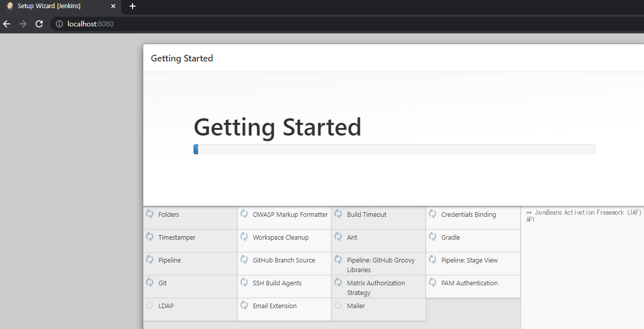644x329 pixels.
Task: Close the Setup Wizard [Jenkins] tab
Action: 113,6
